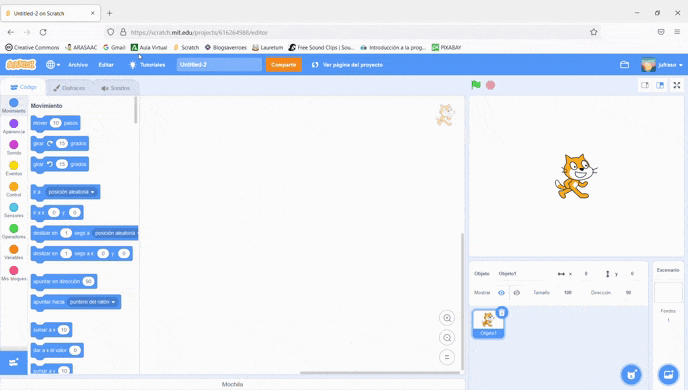Image resolution: width=688 pixels, height=390 pixels.
Task: Reset workspace zoom to center
Action: 447,357
